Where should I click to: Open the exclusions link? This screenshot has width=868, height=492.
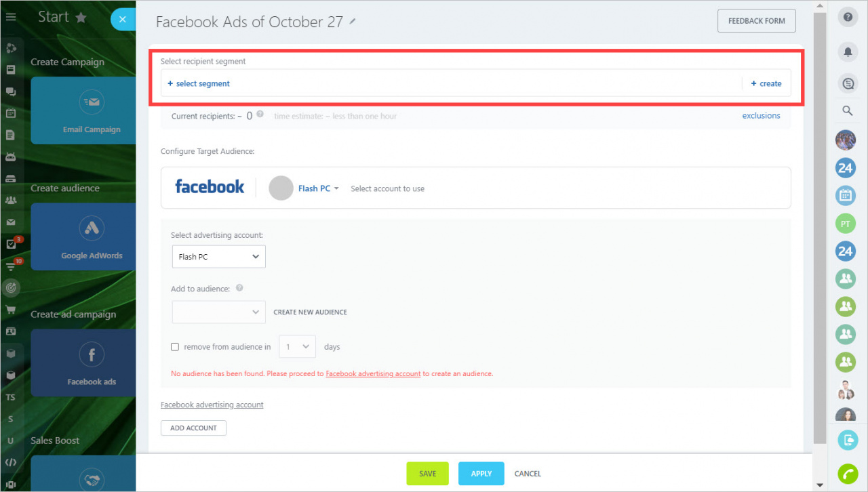[761, 116]
